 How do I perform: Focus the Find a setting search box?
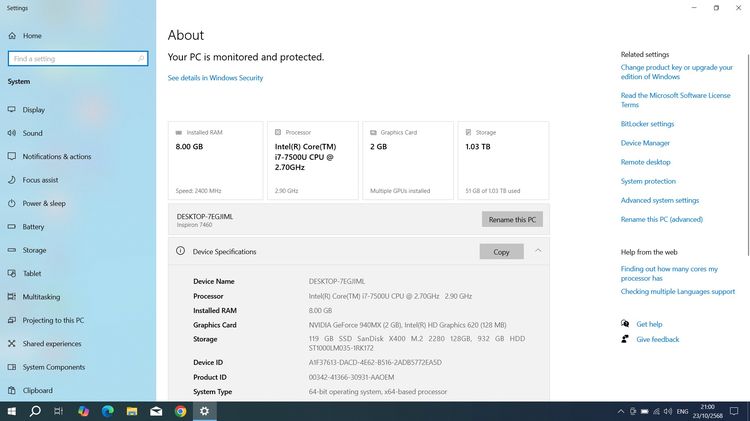point(78,58)
